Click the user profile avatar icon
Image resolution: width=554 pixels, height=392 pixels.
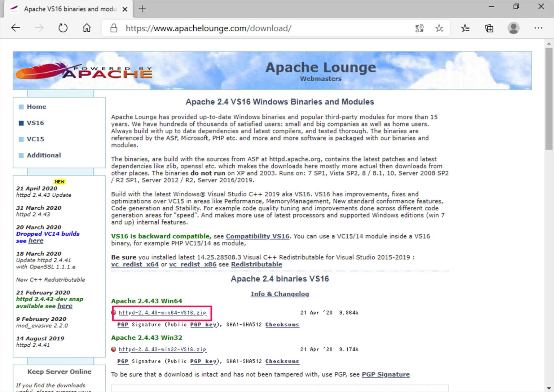(x=513, y=28)
